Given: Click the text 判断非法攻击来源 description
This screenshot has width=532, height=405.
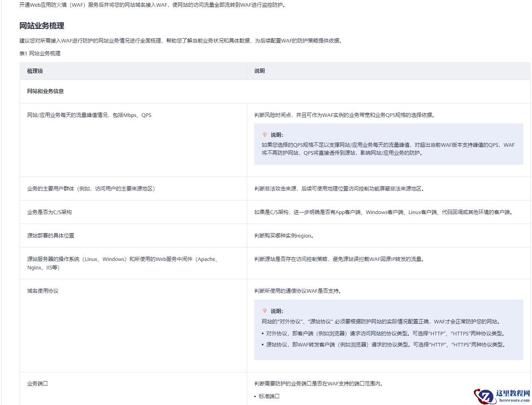Looking at the screenshot, I should click(340, 189).
